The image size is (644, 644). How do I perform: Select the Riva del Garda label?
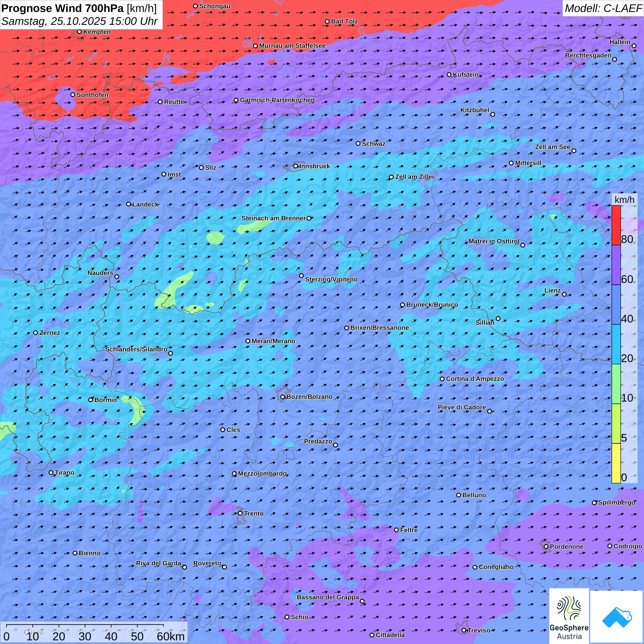[159, 563]
